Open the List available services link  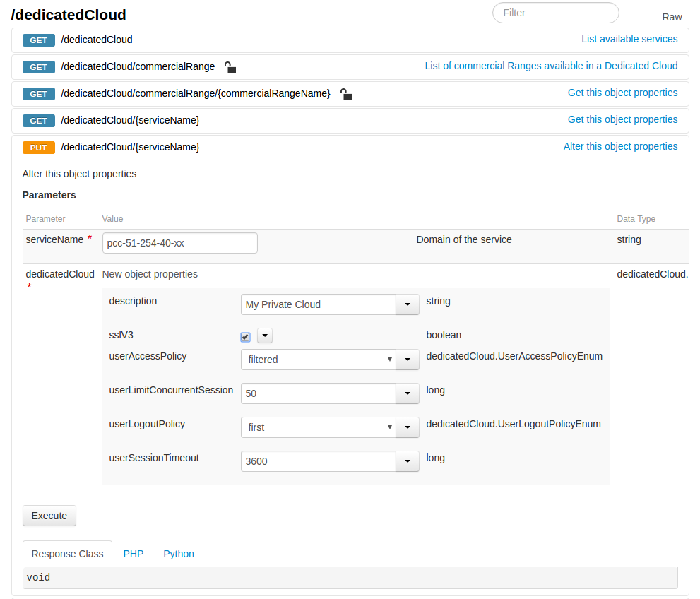[629, 39]
